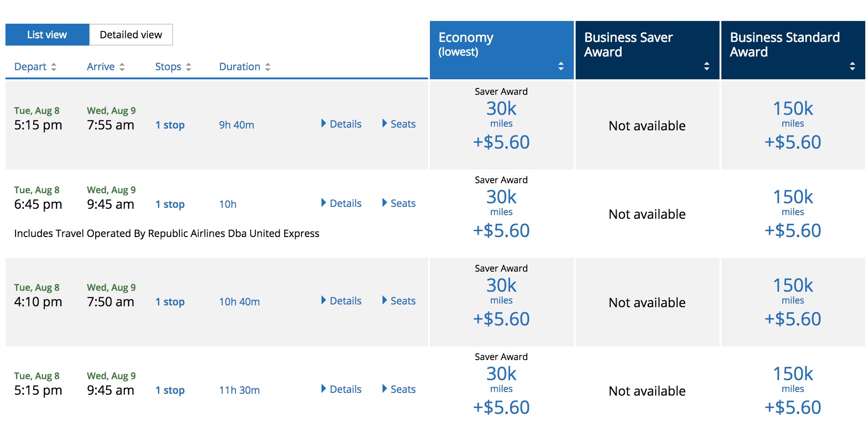Image resolution: width=868 pixels, height=433 pixels.
Task: Show Details for the 11h 30m flight
Action: (x=341, y=389)
